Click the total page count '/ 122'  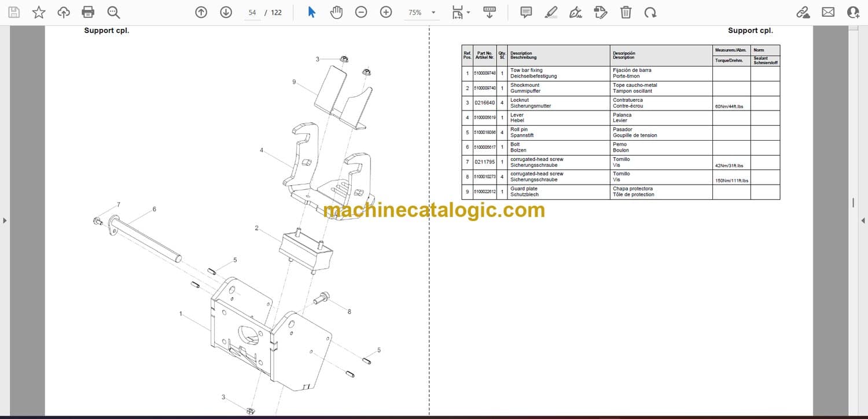(x=273, y=12)
